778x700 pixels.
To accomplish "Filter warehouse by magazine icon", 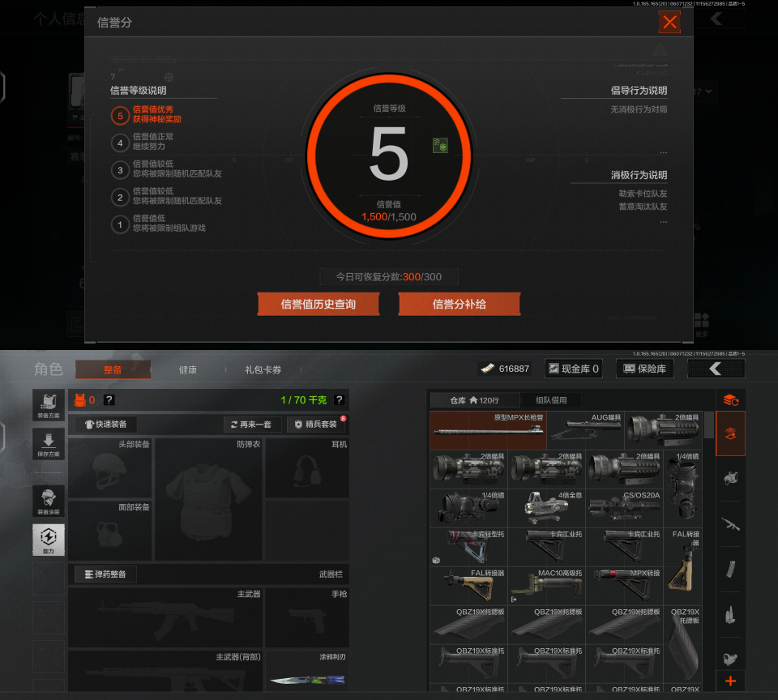I will (x=730, y=569).
